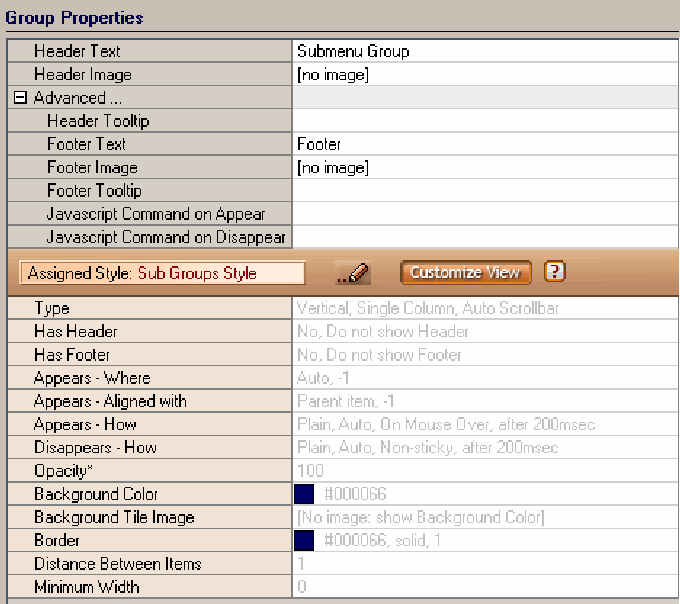The height and width of the screenshot is (604, 680).
Task: Click the Background Tile Image value
Action: tap(485, 518)
